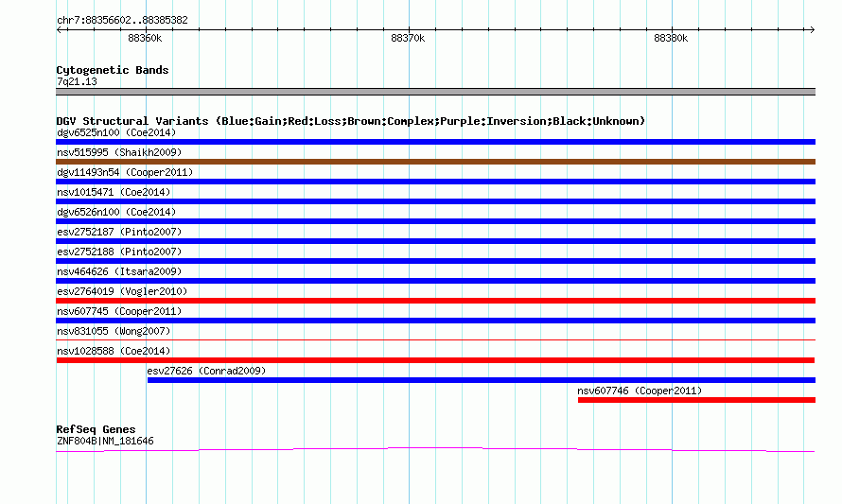Click nsv607745 (Cooper2011) variant label
Image resolution: width=842 pixels, height=504 pixels.
(119, 311)
